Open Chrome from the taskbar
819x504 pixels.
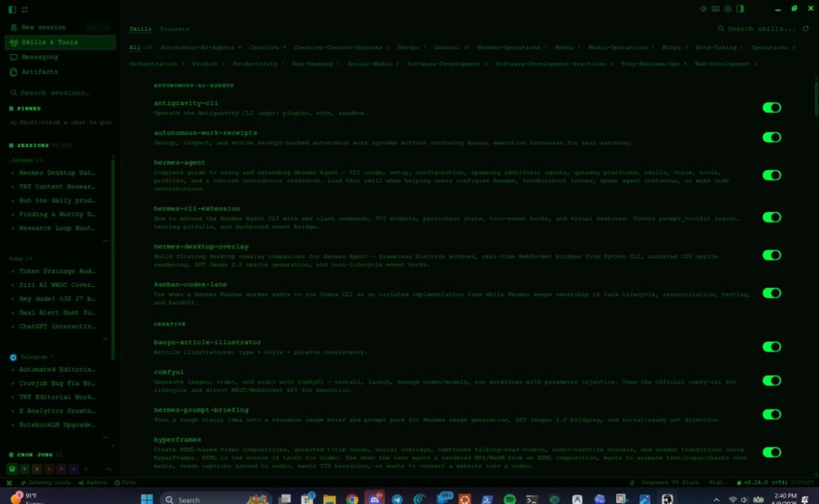tap(352, 498)
